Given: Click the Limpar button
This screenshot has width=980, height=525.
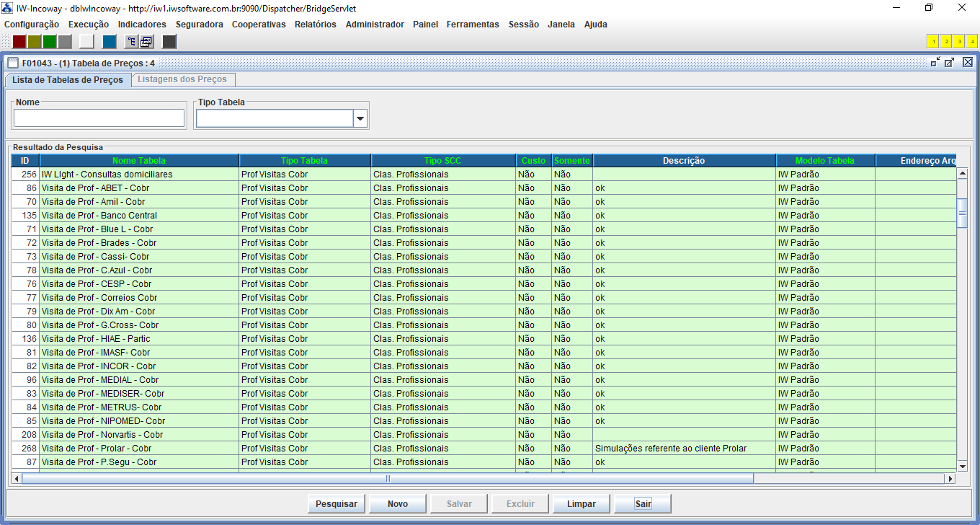Looking at the screenshot, I should (x=582, y=504).
